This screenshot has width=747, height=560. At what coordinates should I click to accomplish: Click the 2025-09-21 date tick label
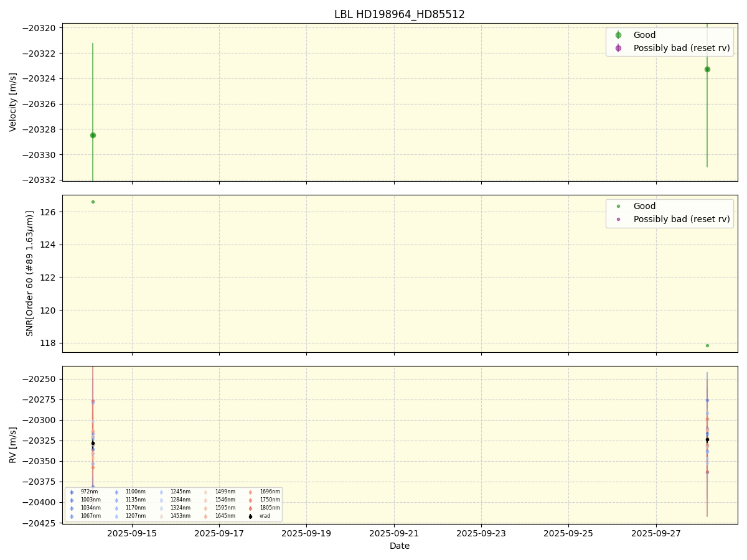point(394,533)
